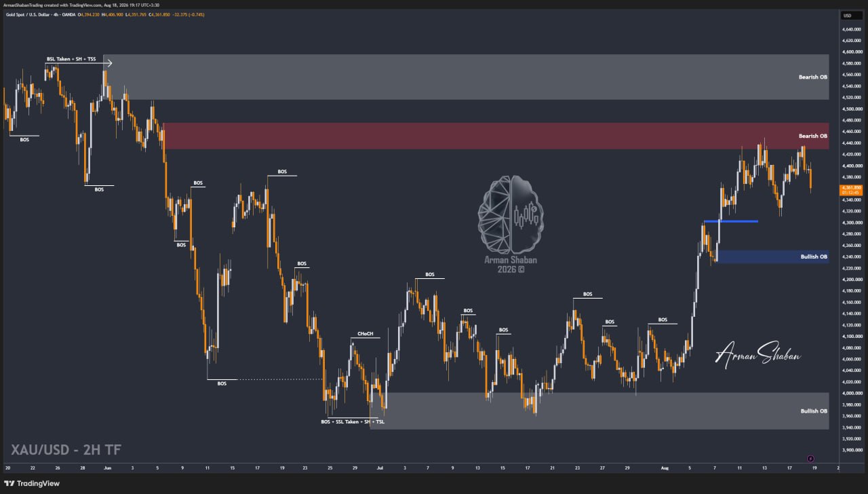Click the XAU/USD - 2H TF caption
The height and width of the screenshot is (494, 868).
coord(66,449)
